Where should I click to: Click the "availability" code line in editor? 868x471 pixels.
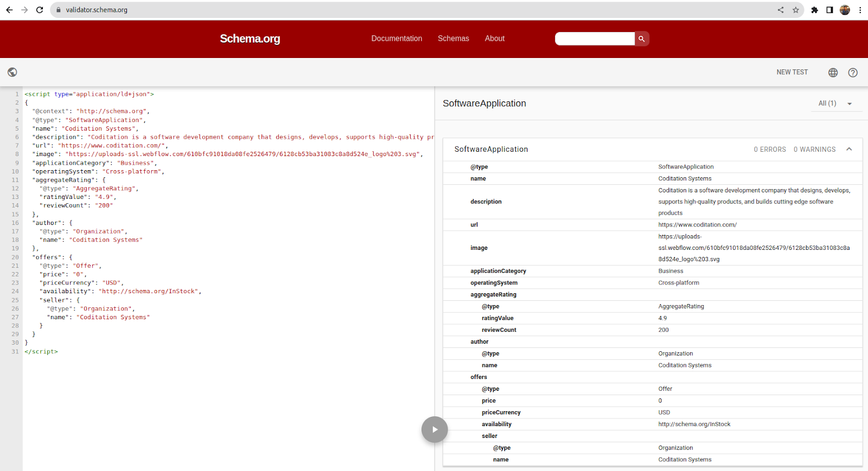point(120,292)
